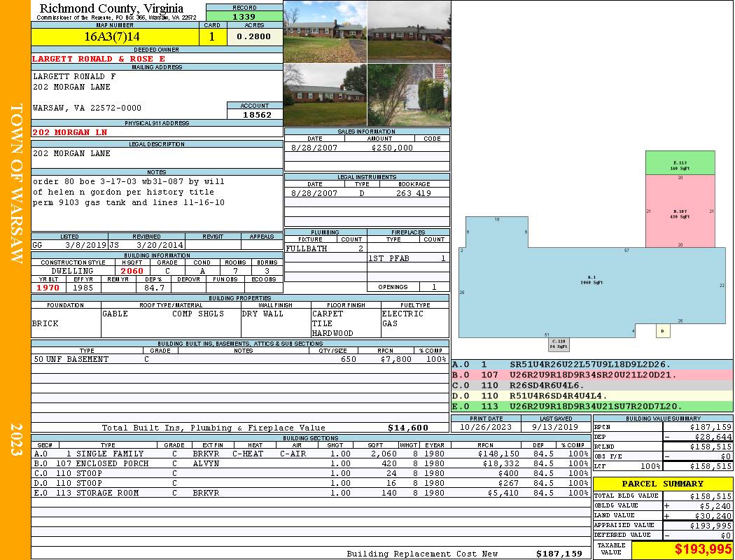The image size is (735, 560).
Task: Click basement RPCN value $7,800
Action: click(396, 359)
